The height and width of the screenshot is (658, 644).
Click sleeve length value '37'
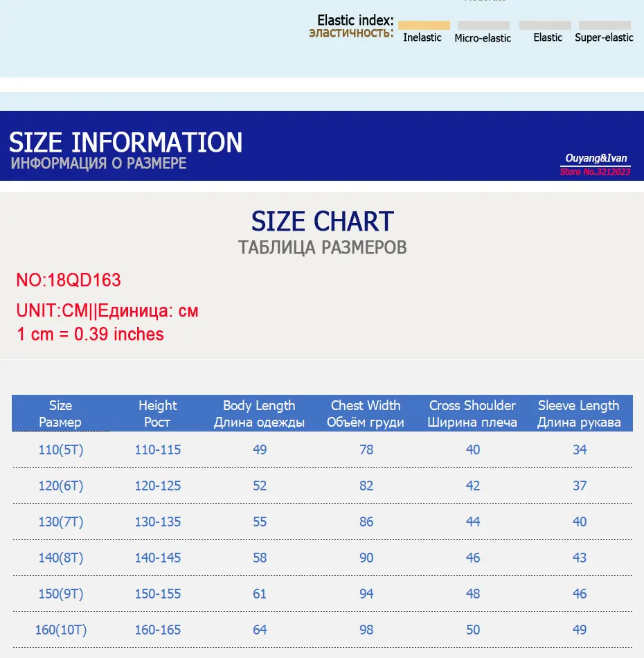click(580, 486)
